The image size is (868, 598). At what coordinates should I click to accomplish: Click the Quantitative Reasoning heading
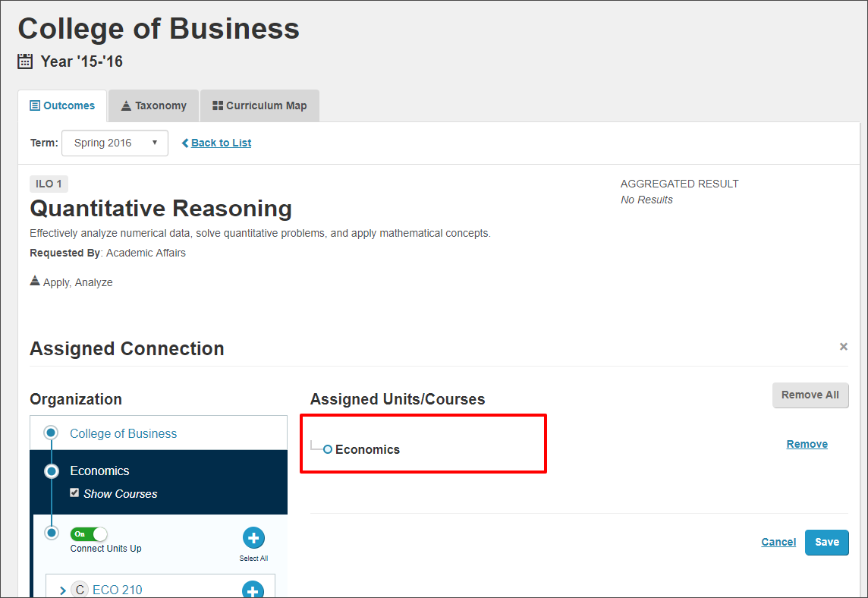161,209
